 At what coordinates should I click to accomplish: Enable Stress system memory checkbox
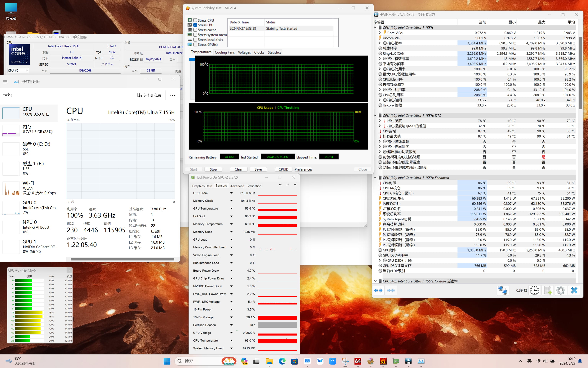click(195, 35)
